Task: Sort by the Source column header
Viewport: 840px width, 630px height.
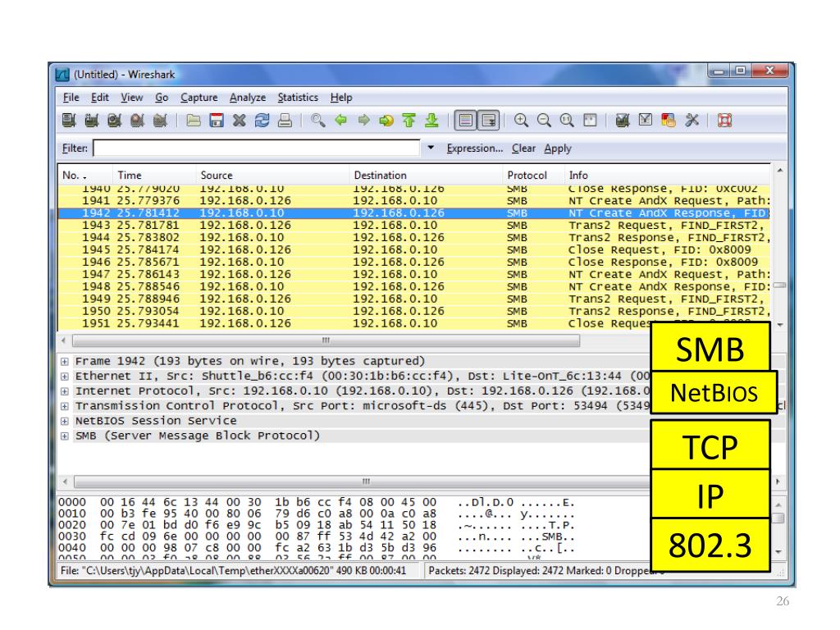Action: (x=272, y=176)
